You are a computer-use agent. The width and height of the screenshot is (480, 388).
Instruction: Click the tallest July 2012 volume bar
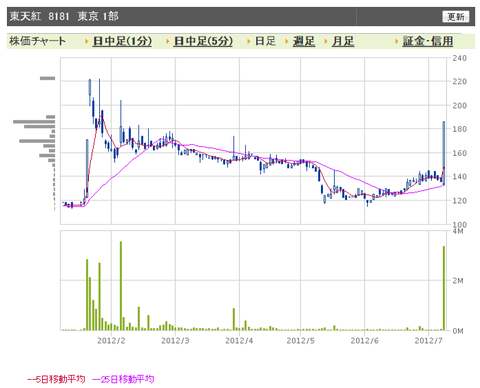click(444, 288)
